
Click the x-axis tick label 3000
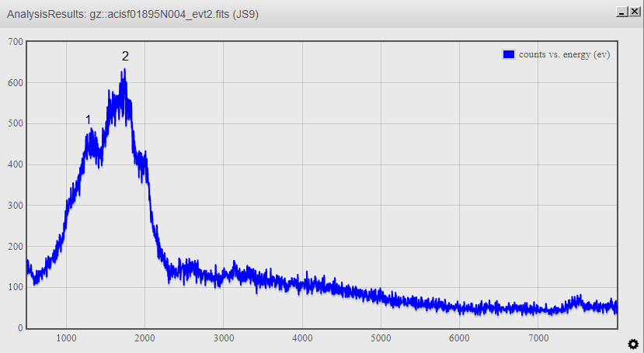[x=224, y=338]
